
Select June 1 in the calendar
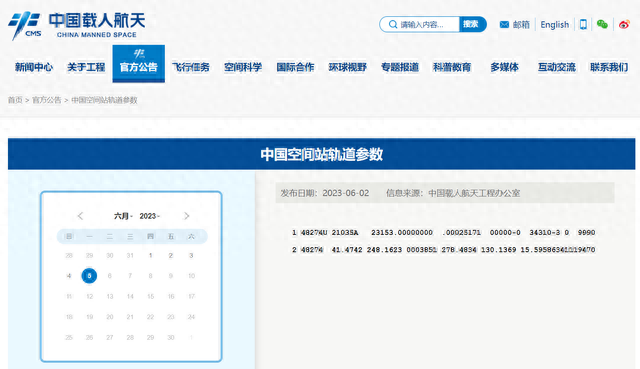click(150, 256)
